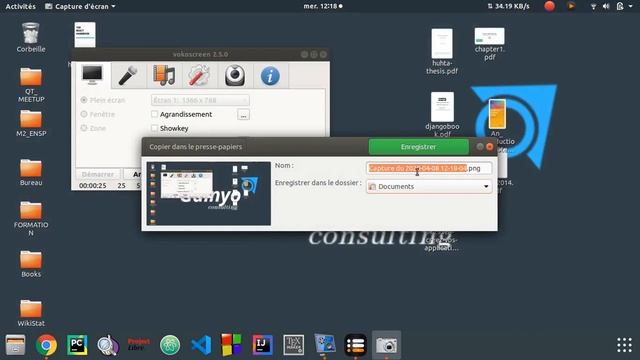
Task: Click the green Enregistrer button
Action: coord(418,147)
